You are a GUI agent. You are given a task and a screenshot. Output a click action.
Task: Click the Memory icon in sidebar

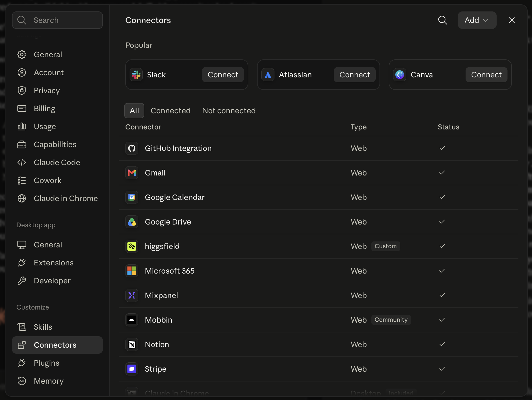pyautogui.click(x=22, y=381)
